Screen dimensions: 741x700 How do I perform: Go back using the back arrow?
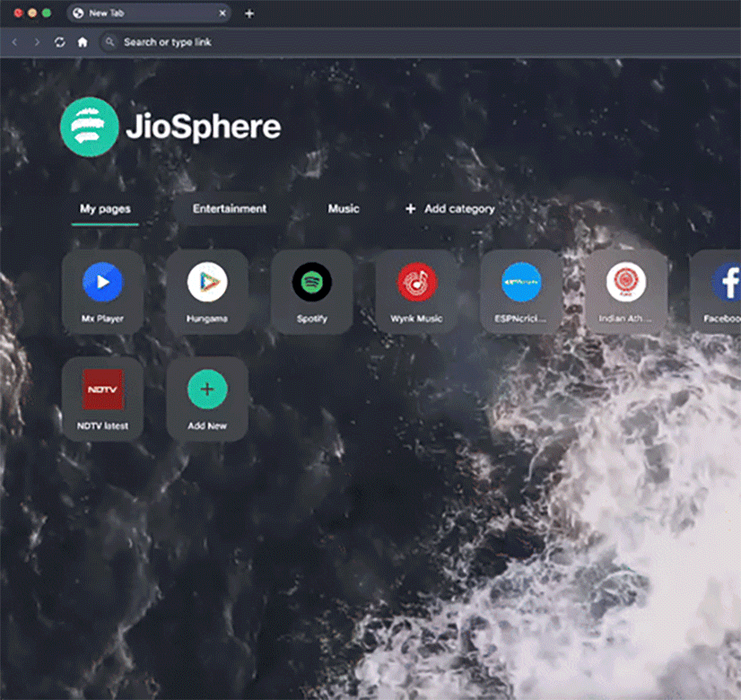(x=14, y=42)
